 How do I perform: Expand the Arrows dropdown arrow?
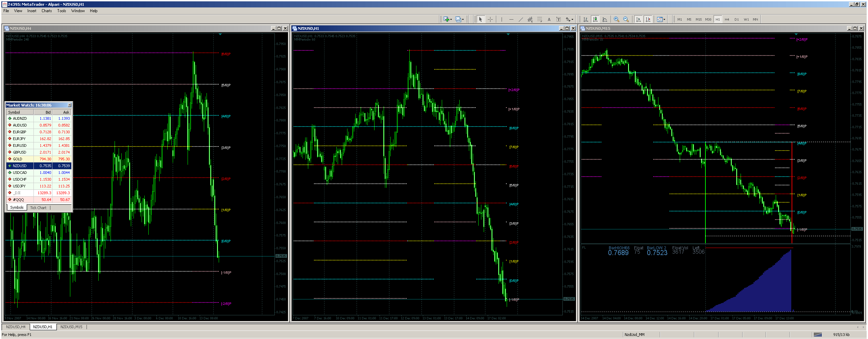pyautogui.click(x=573, y=20)
